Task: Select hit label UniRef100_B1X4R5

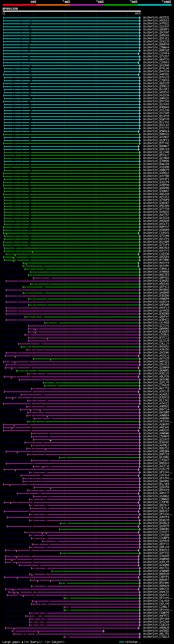Action: click(156, 242)
